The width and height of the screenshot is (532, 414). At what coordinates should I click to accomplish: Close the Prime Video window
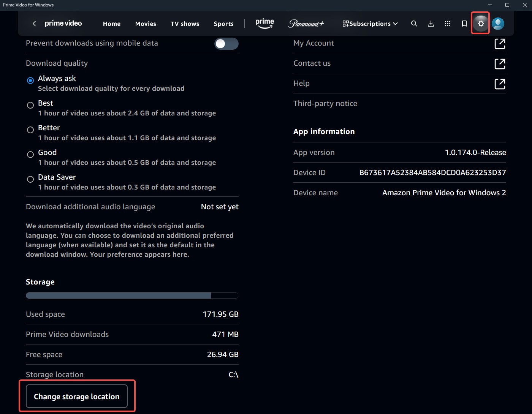click(x=524, y=5)
